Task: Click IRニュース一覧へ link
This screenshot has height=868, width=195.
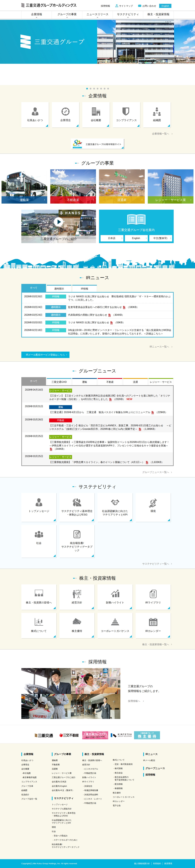Action: click(x=161, y=347)
